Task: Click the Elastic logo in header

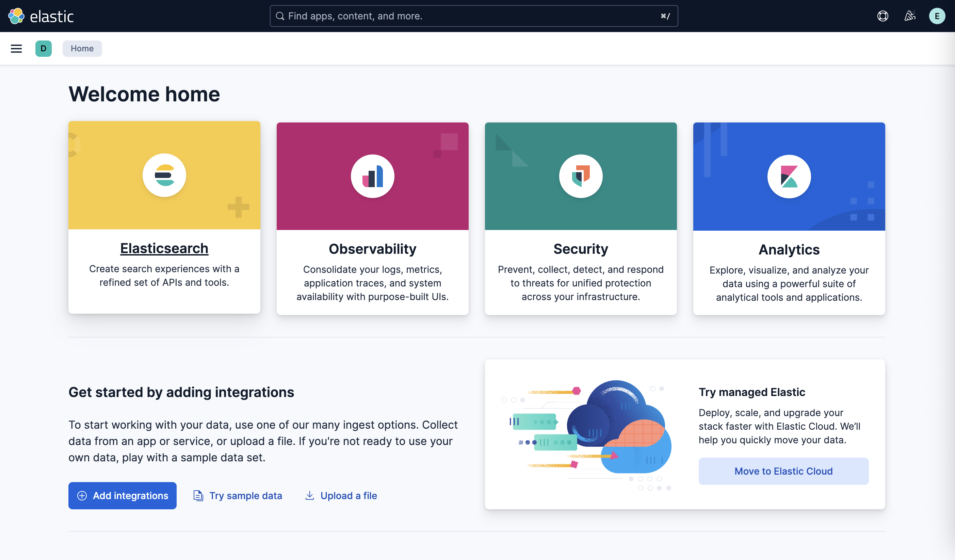Action: tap(41, 16)
